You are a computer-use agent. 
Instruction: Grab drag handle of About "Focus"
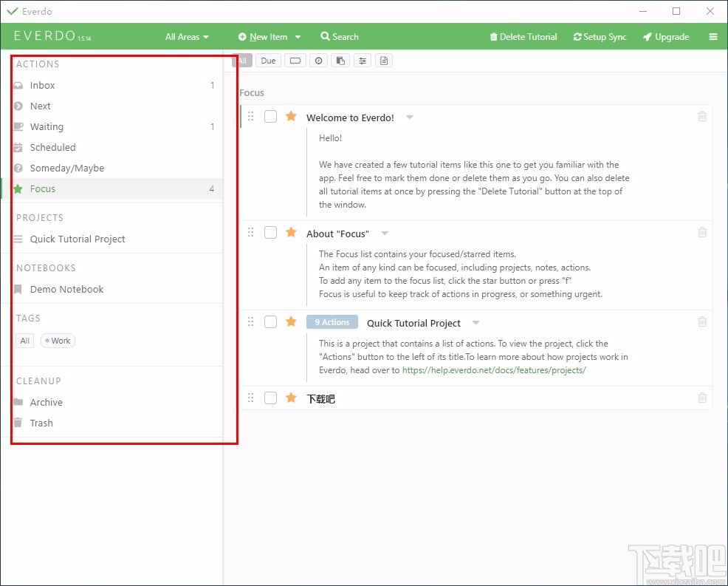click(251, 232)
